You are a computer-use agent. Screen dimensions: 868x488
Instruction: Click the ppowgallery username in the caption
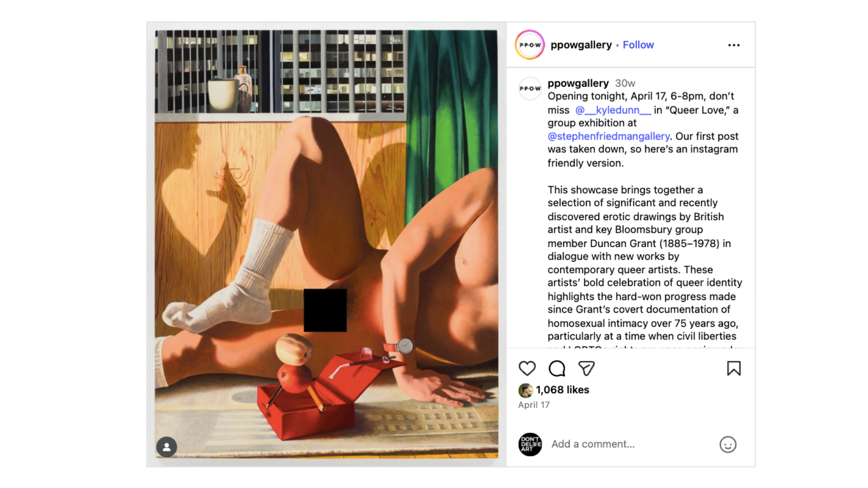click(578, 83)
